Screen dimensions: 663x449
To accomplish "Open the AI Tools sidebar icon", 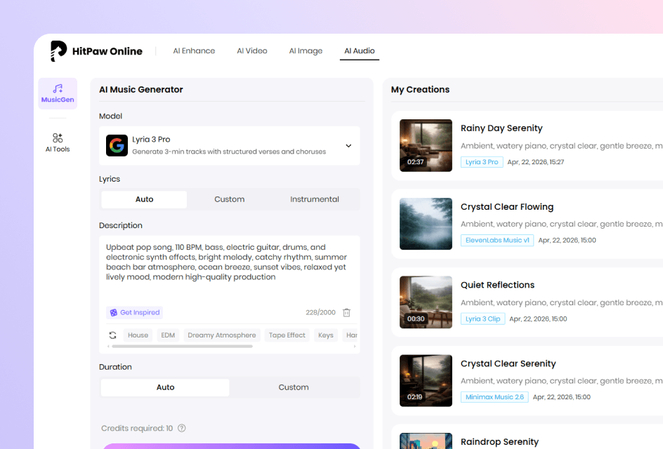I will [x=58, y=142].
